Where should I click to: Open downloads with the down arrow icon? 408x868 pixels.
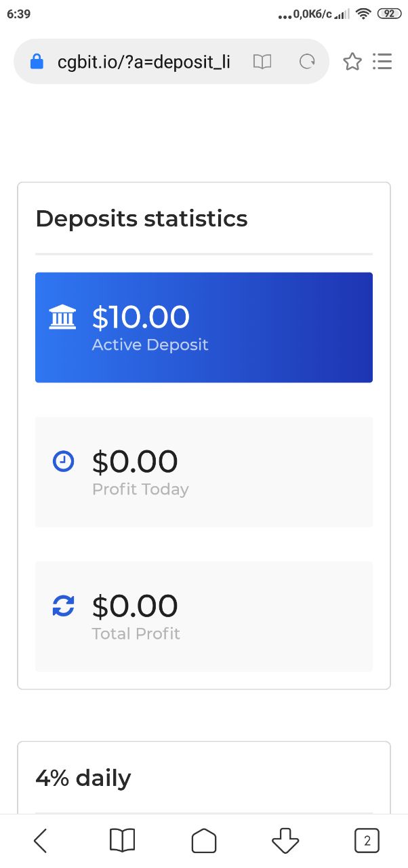coord(285,841)
